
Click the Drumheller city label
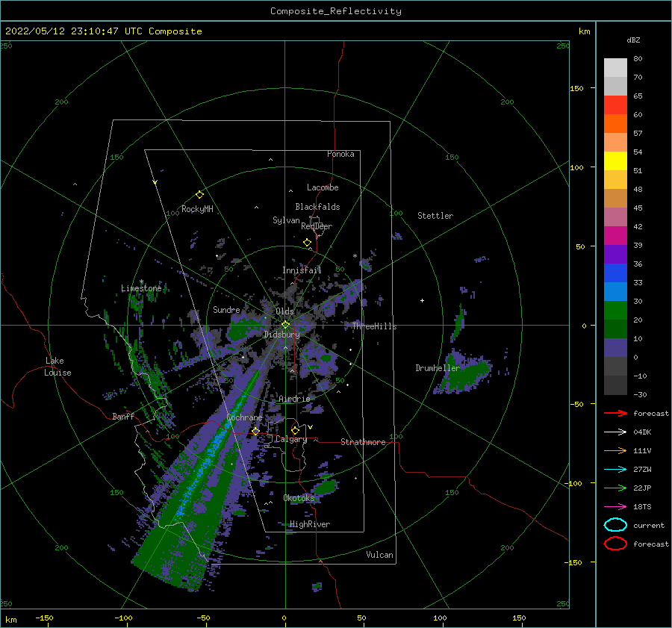point(438,368)
